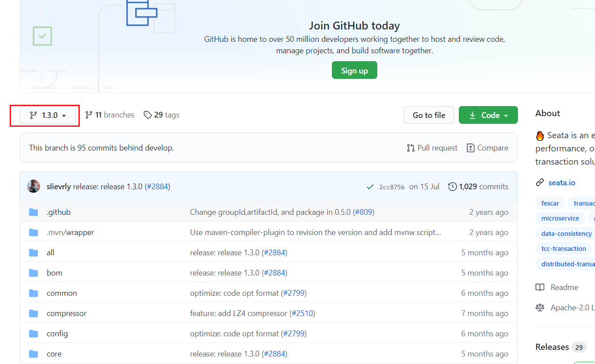595x364 pixels.
Task: Click the 7 months ago timestamp for compressor
Action: point(485,313)
